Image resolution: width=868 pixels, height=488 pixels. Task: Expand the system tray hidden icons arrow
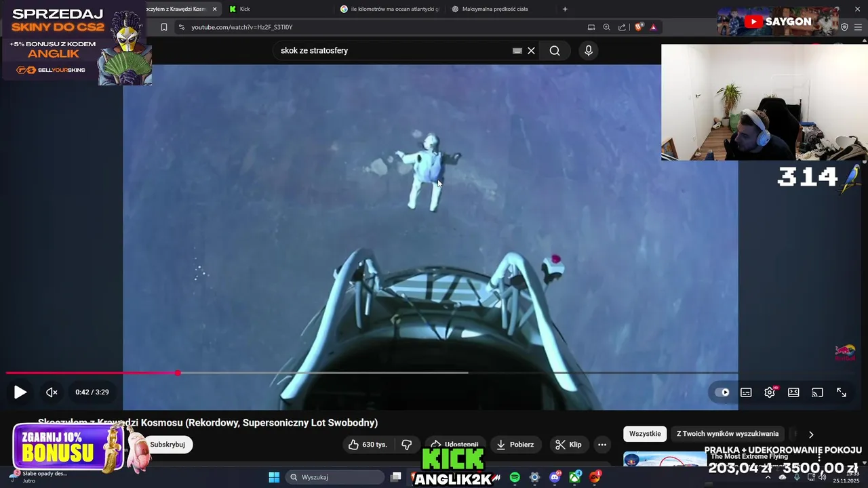768,477
